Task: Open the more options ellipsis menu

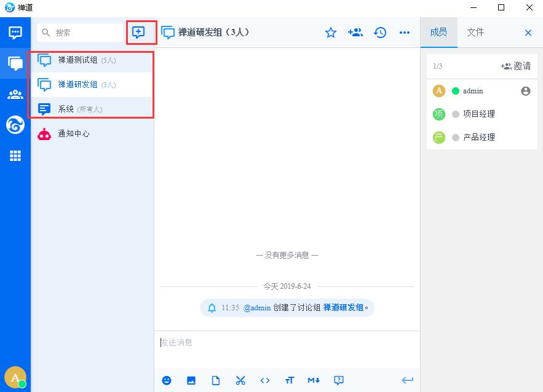Action: 405,33
